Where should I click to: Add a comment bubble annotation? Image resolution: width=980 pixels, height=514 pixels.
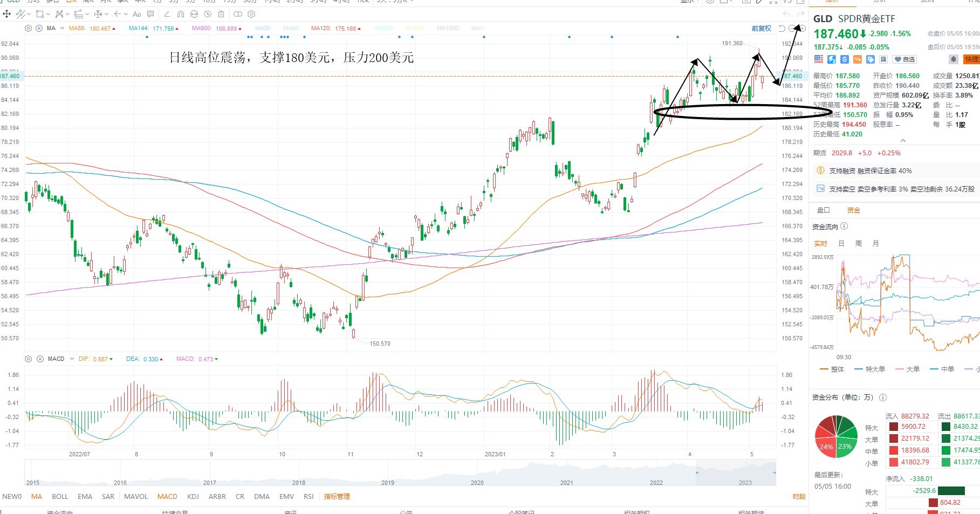[151, 14]
